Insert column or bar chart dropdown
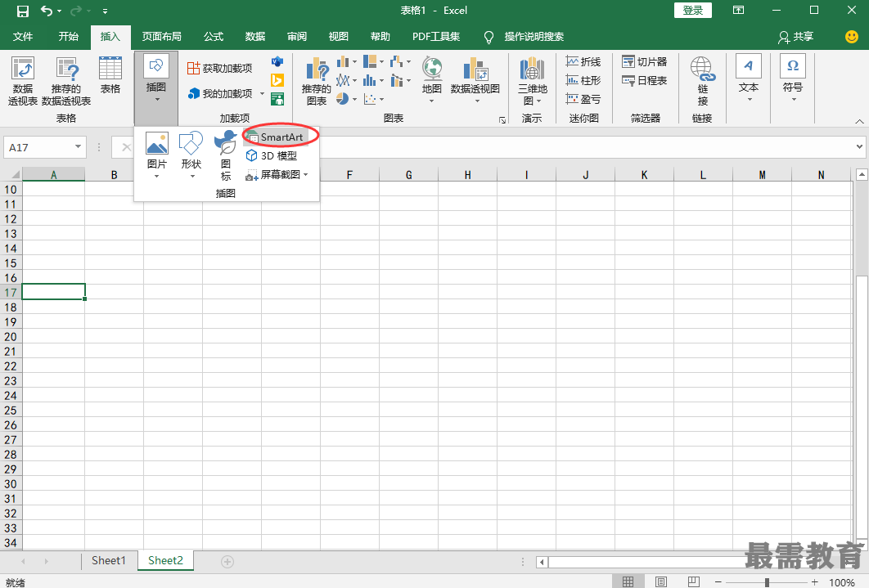The width and height of the screenshot is (869, 588). point(346,61)
